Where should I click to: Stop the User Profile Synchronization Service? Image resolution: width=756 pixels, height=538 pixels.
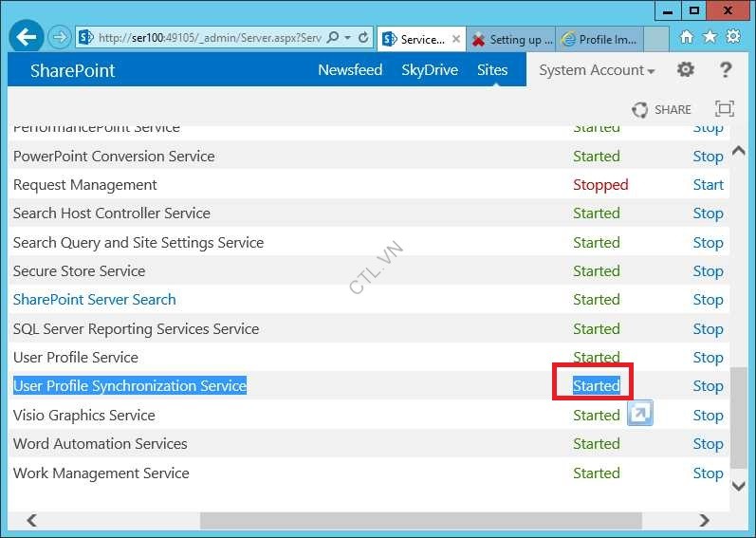708,385
